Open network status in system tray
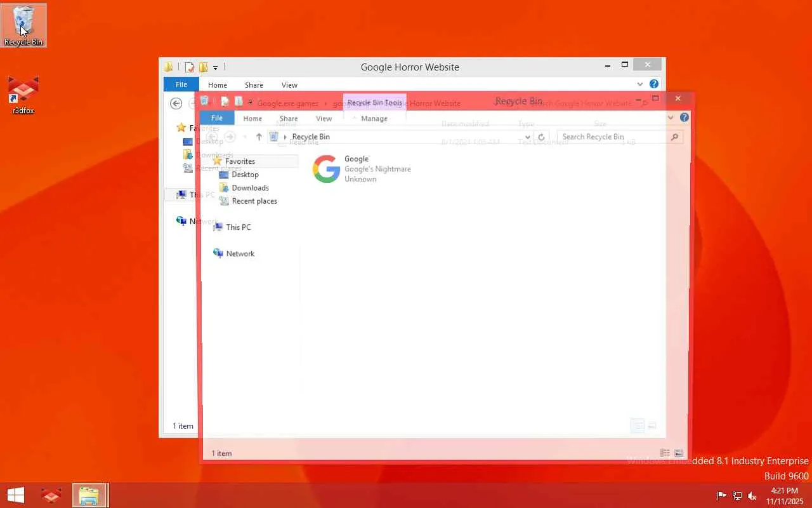Viewport: 812px width, 508px height. coord(737,496)
